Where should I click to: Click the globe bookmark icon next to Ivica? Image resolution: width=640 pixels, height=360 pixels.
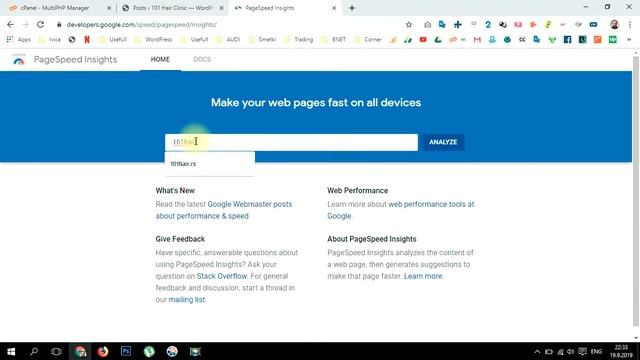click(72, 40)
